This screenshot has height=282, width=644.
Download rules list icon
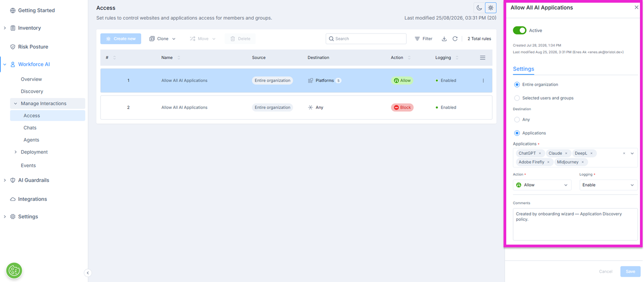[444, 39]
